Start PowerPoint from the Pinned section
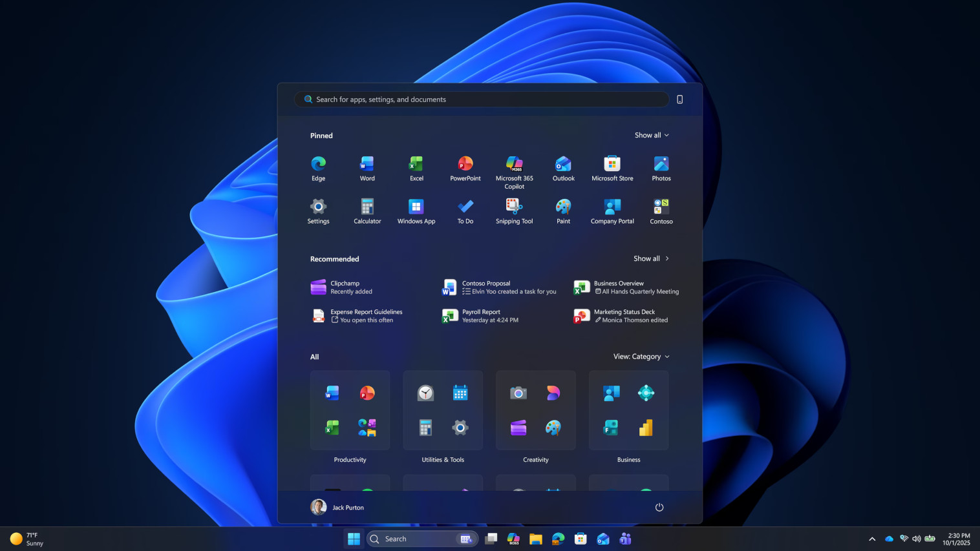 tap(465, 169)
